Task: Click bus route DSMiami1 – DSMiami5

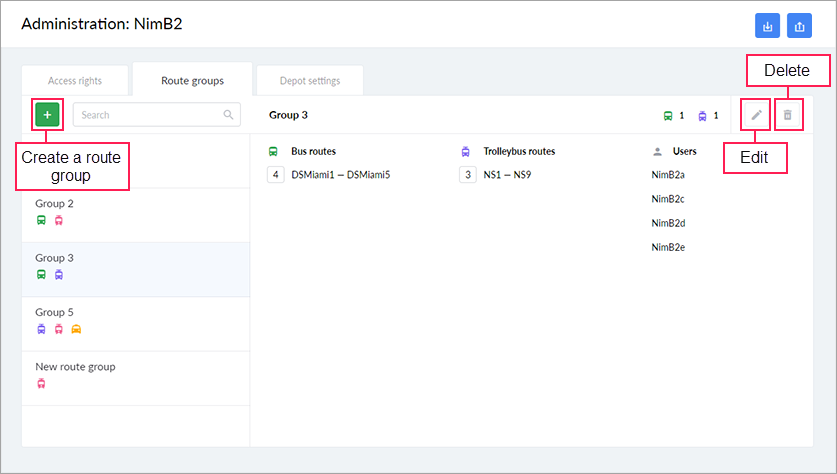Action: pyautogui.click(x=340, y=175)
